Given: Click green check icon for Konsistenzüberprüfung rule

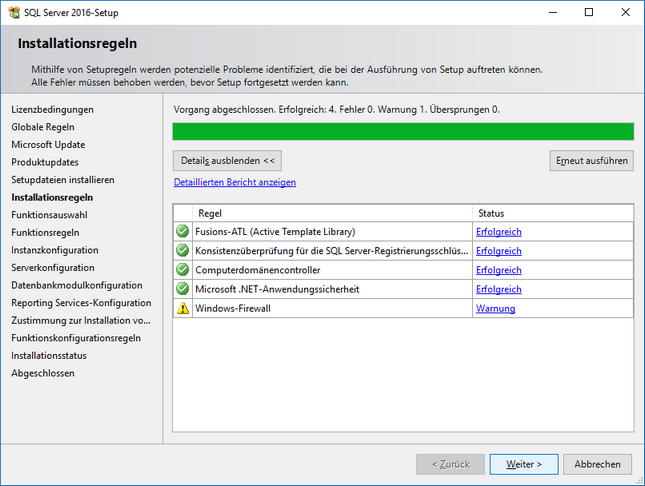Looking at the screenshot, I should (x=182, y=250).
